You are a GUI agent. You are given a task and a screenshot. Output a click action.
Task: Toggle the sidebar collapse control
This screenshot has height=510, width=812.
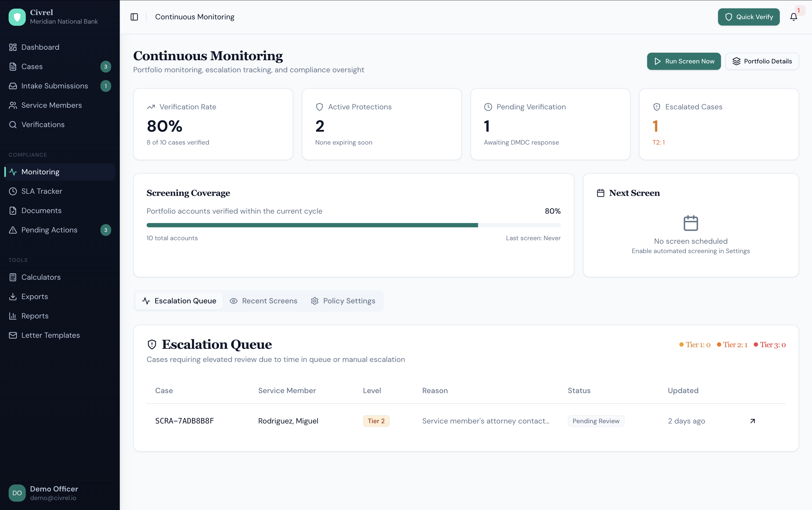pos(134,17)
